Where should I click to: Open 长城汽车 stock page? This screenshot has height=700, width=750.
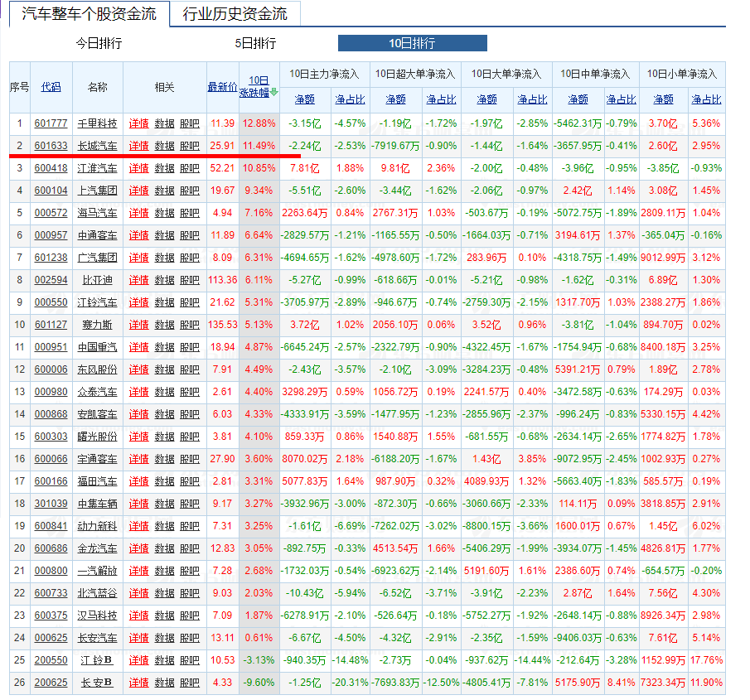(x=98, y=146)
